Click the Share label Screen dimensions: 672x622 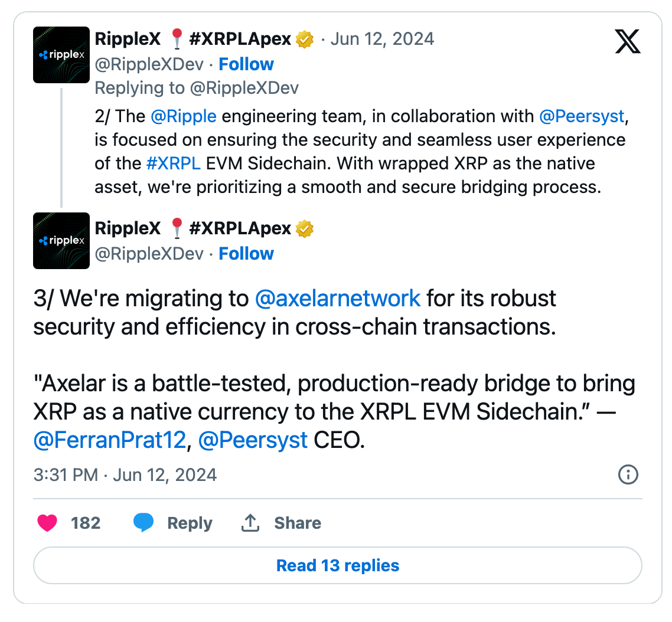click(297, 523)
